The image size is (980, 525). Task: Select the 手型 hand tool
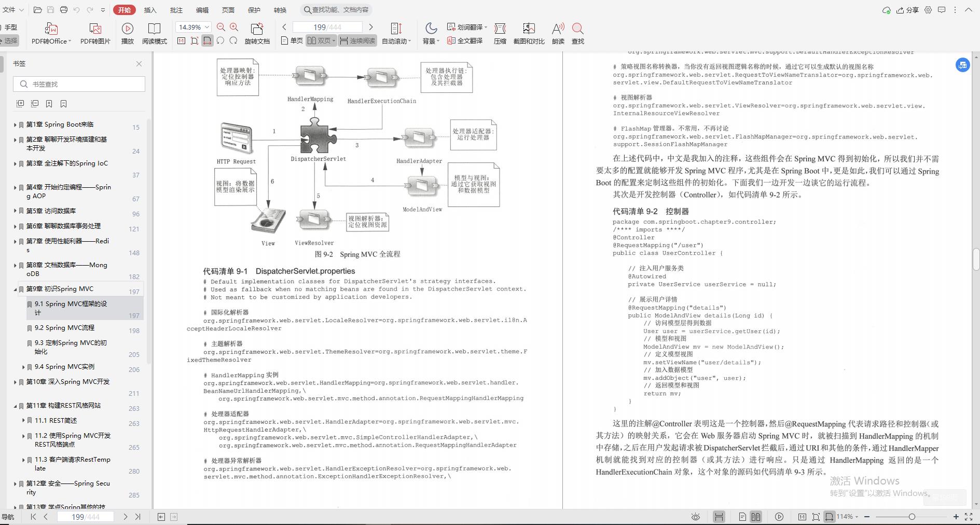coord(9,27)
